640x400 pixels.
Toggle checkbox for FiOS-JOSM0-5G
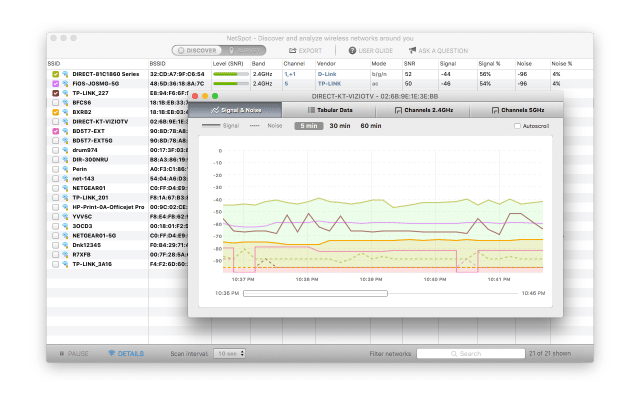point(56,84)
